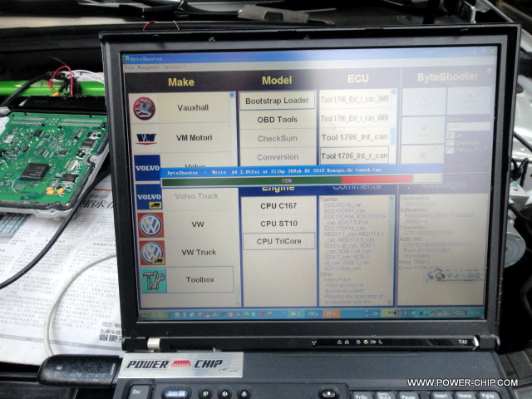Open the Toolbox wrench icon
Image resolution: width=532 pixels, height=399 pixels.
154,281
